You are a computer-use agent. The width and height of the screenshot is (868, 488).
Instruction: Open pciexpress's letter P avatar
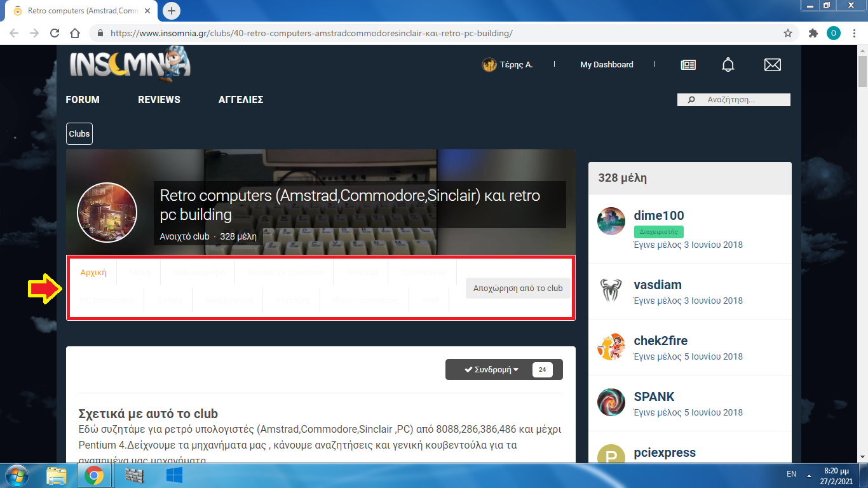point(611,455)
